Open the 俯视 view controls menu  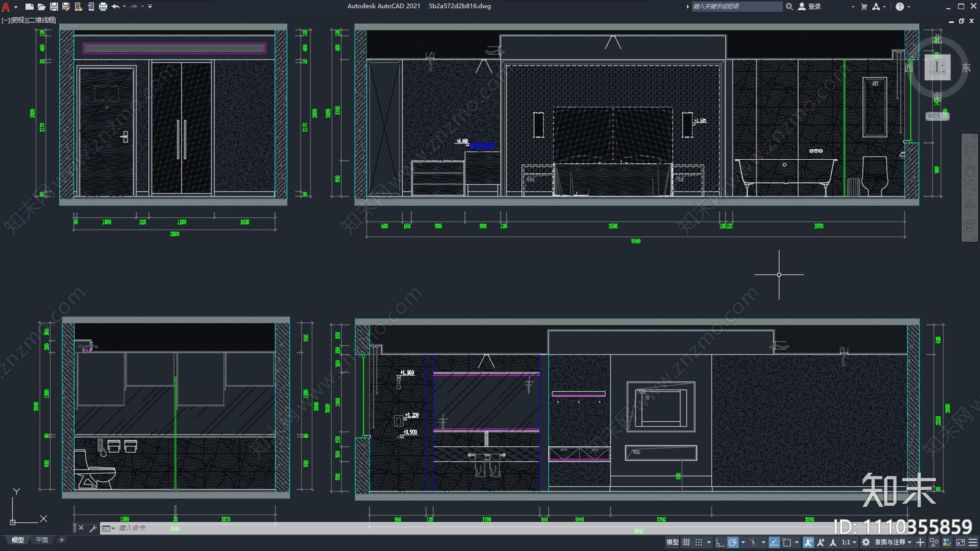18,20
